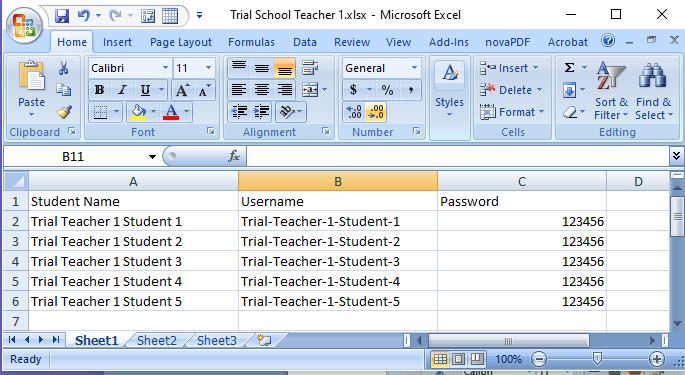Decrease the cell indent
685x375 pixels.
click(x=239, y=112)
